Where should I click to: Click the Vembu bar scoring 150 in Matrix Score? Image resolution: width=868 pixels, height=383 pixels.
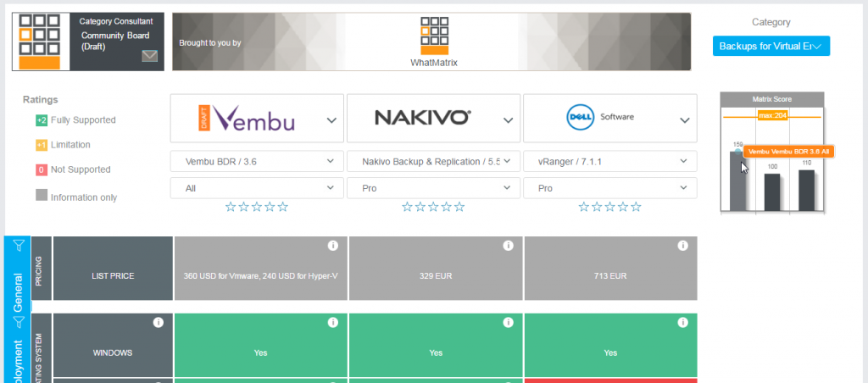pyautogui.click(x=737, y=181)
